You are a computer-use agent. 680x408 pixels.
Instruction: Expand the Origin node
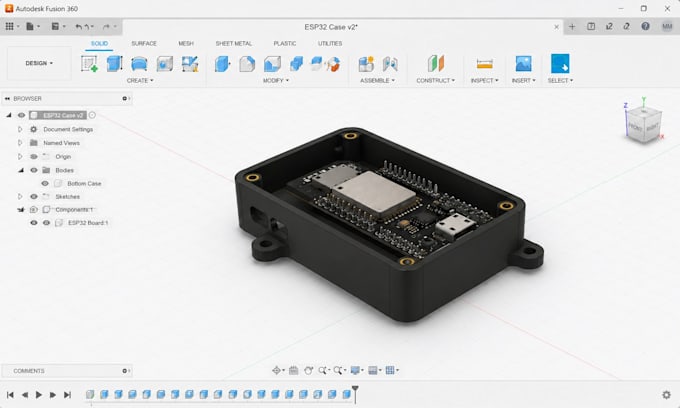[20, 157]
